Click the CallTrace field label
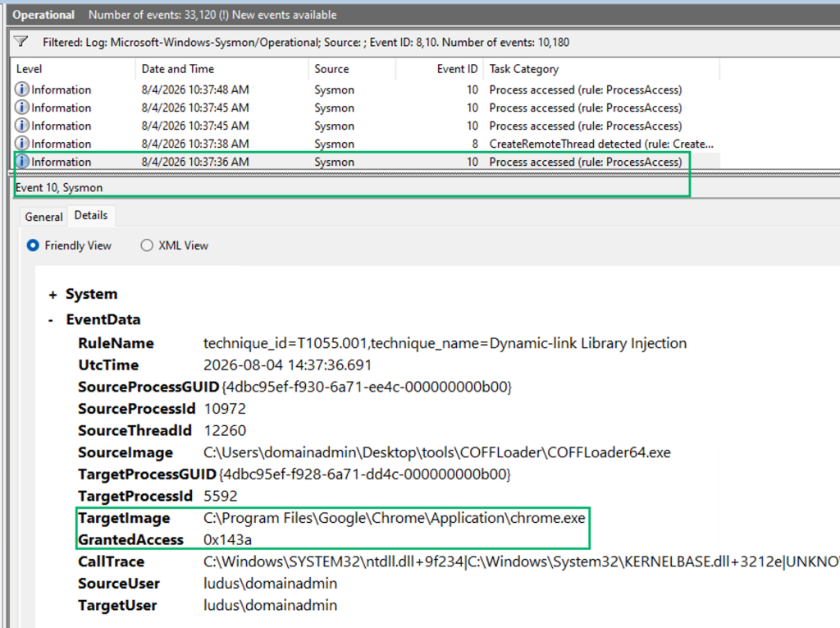The width and height of the screenshot is (840, 628). [111, 562]
